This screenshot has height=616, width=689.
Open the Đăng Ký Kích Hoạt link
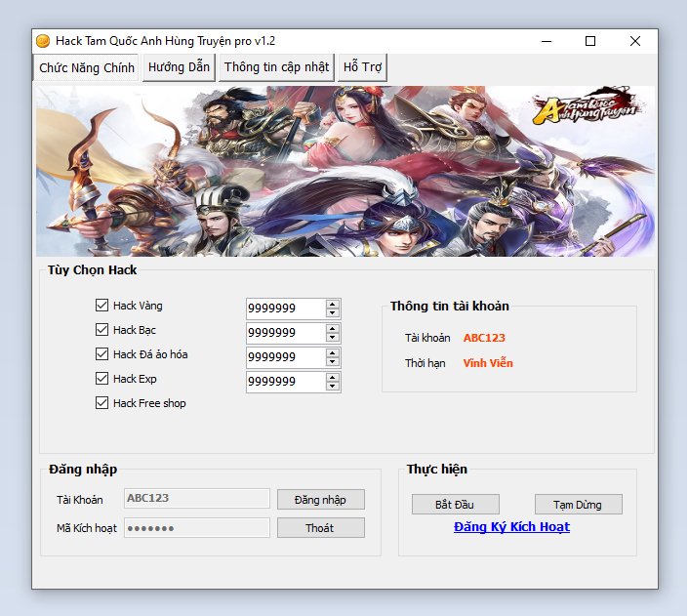pos(511,527)
